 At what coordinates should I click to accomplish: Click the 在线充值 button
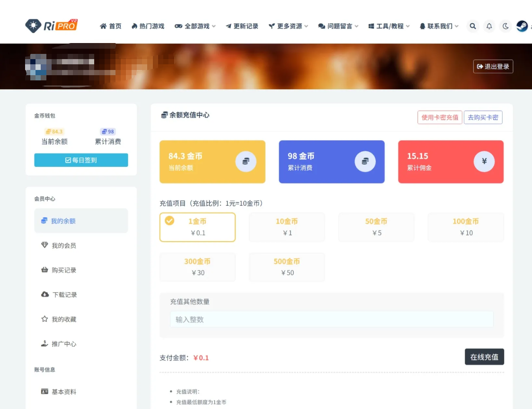[484, 357]
